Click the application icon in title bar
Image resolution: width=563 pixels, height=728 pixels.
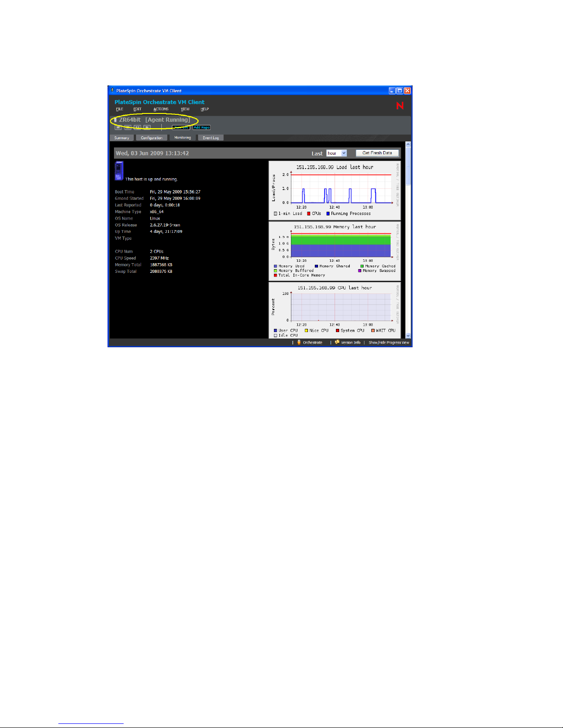click(112, 90)
